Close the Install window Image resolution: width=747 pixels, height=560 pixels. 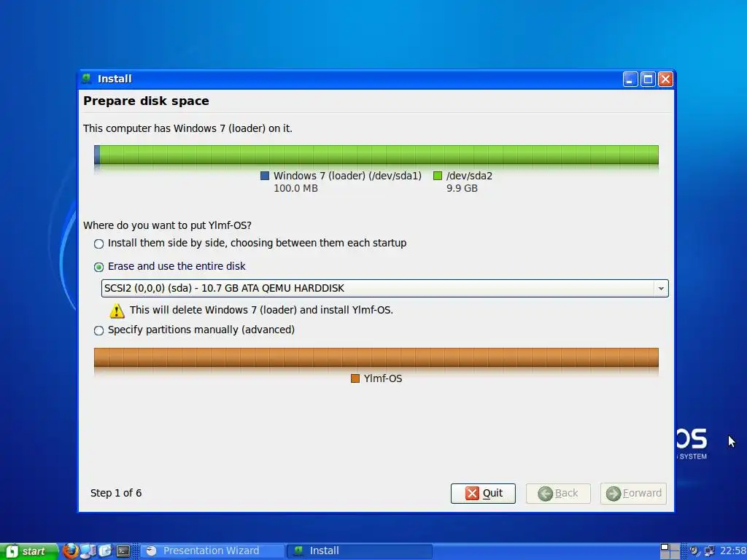(665, 79)
